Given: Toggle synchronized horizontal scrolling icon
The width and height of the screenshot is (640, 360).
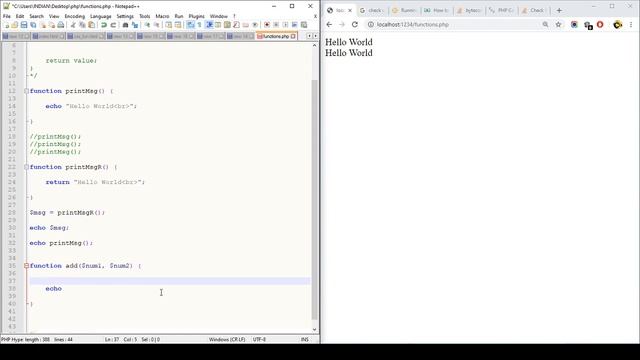Looking at the screenshot, I should [178, 25].
